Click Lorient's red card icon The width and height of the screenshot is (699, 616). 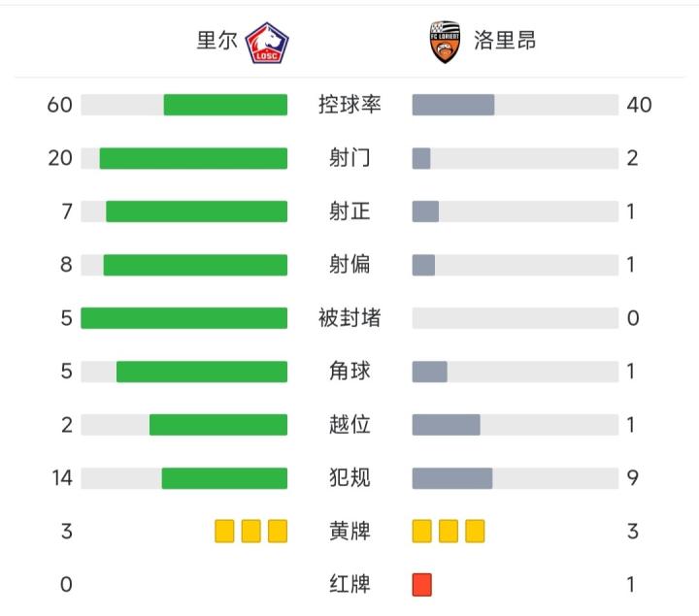[x=421, y=584]
